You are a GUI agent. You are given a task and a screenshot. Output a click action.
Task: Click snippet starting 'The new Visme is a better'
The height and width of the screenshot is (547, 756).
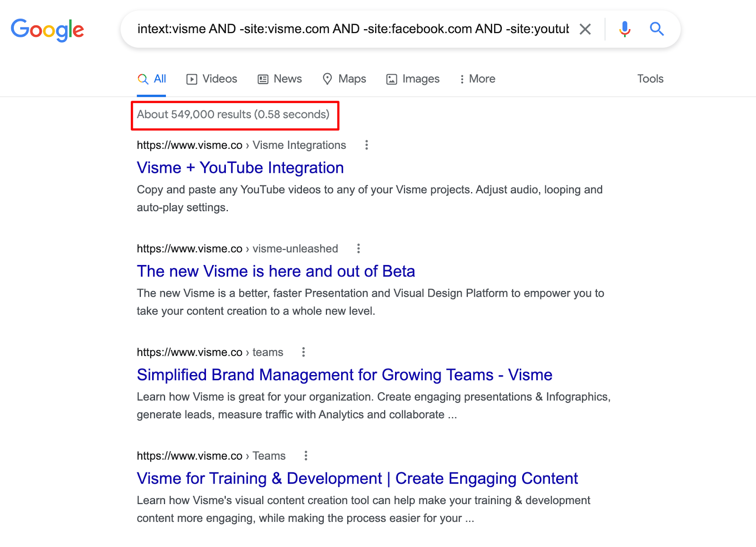point(370,302)
